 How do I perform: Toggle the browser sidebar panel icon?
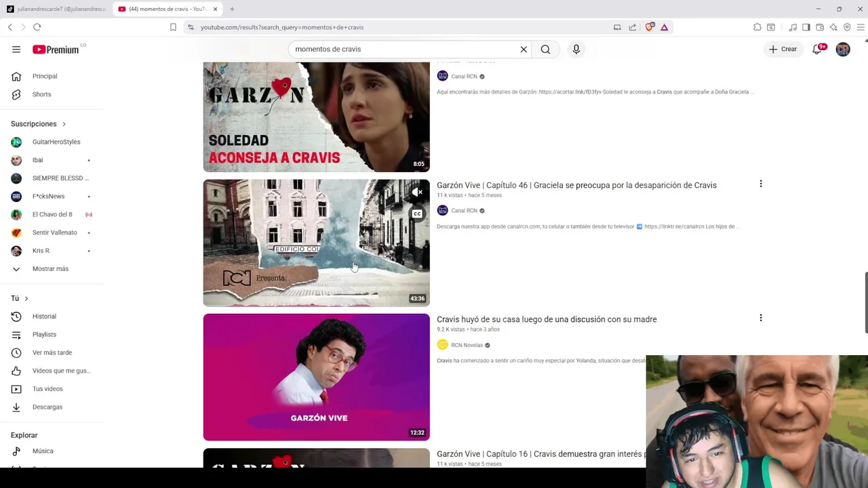(806, 27)
